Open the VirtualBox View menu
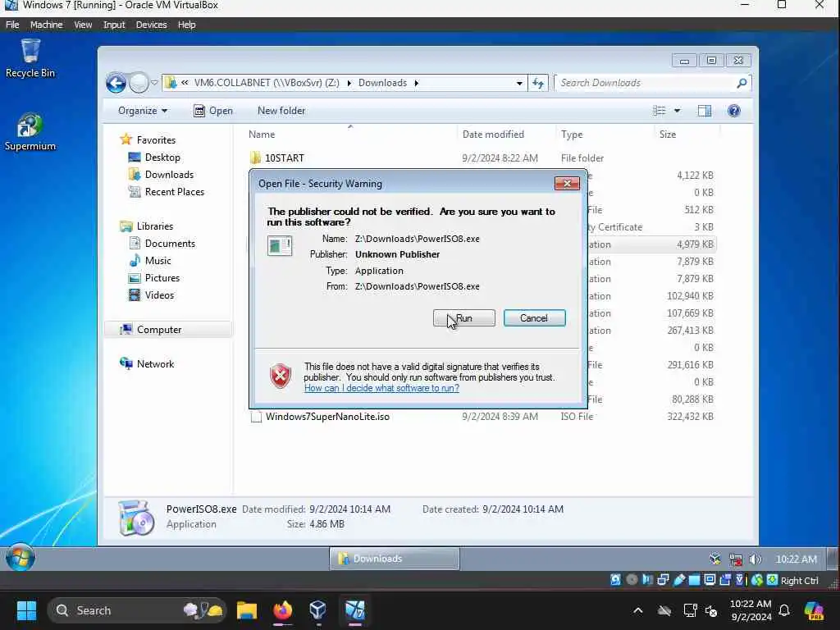Image resolution: width=840 pixels, height=630 pixels. [83, 25]
